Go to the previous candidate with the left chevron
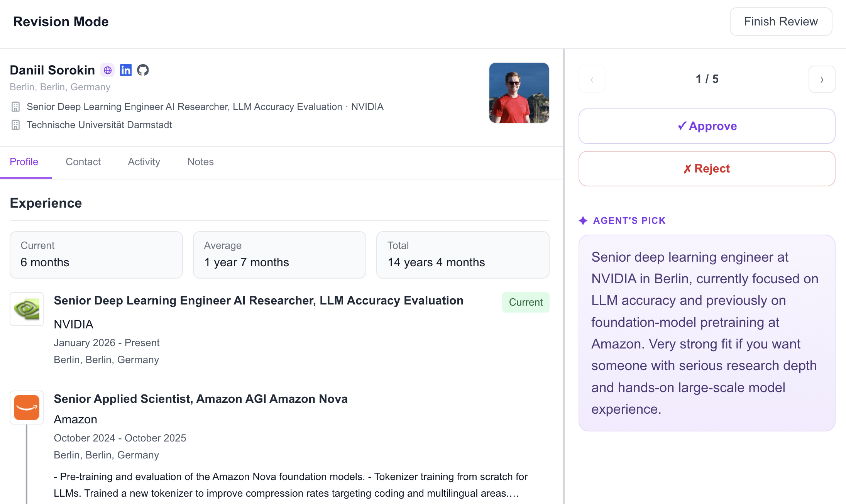This screenshot has height=504, width=846. click(592, 79)
